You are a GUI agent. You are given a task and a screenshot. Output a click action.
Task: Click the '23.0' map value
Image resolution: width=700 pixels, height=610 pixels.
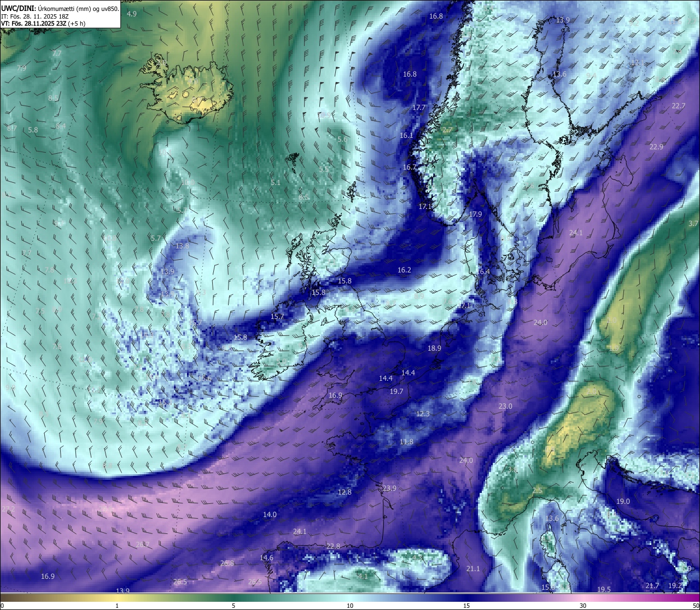505,406
